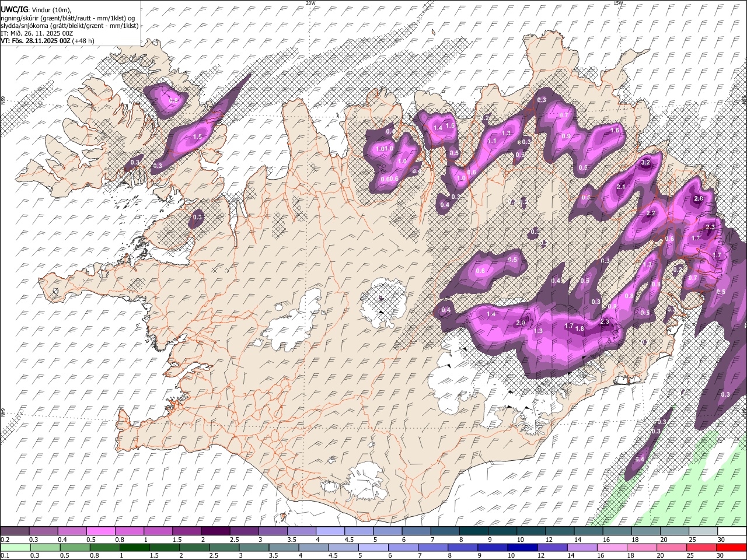747x560 pixels.
Task: Pick the rain legend swatch starting at 2
Action: [194, 547]
